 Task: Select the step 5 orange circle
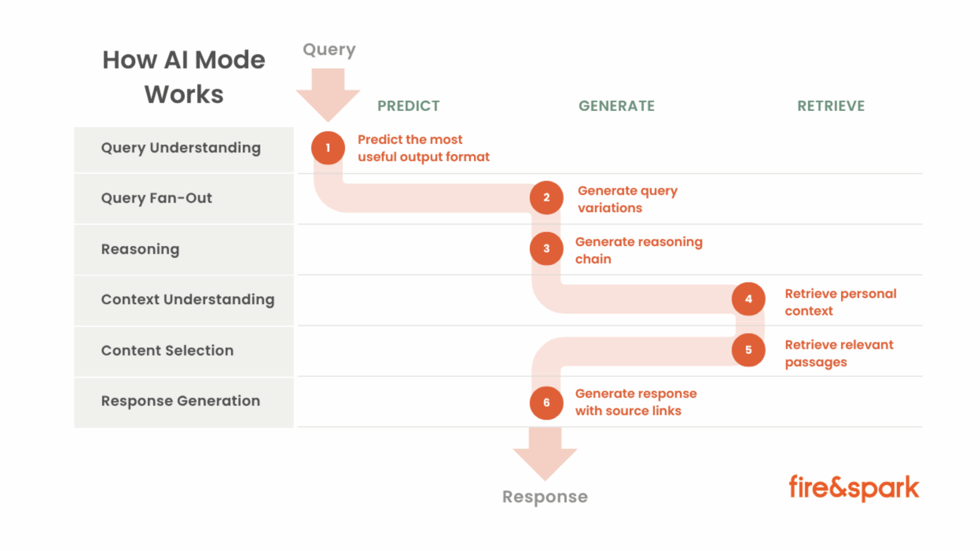tap(748, 350)
